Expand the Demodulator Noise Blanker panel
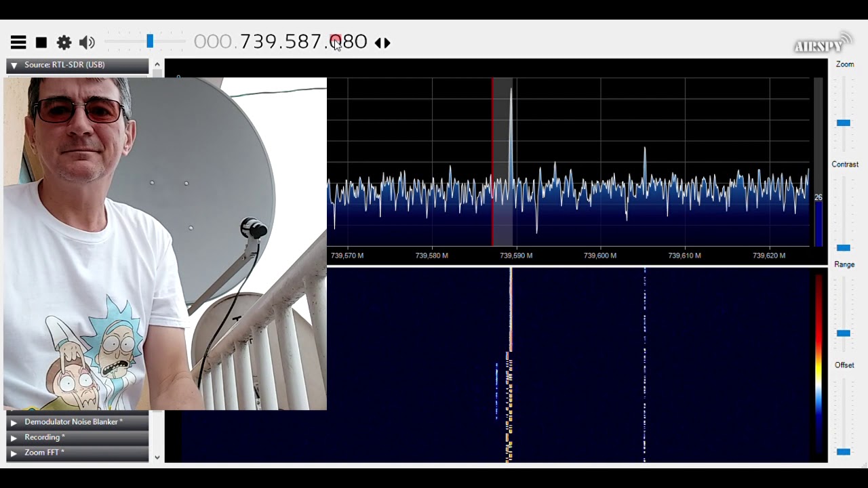 click(x=77, y=422)
